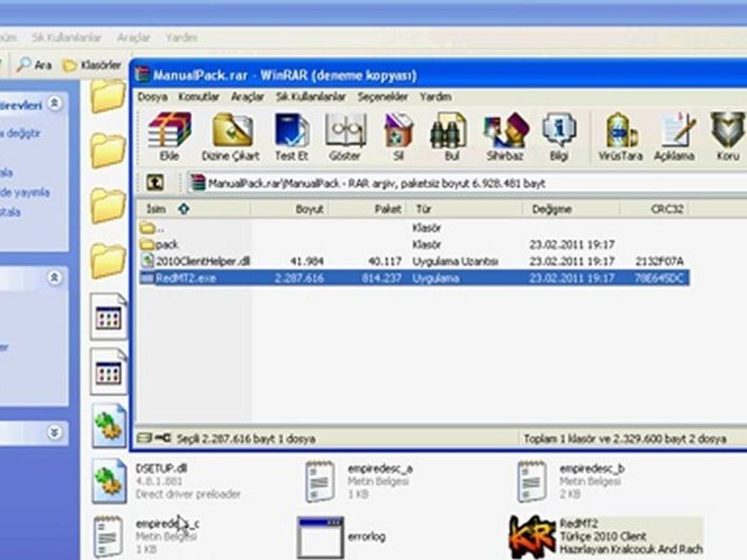
Task: Click the Ekle (Add) toolbar icon
Action: tap(169, 137)
